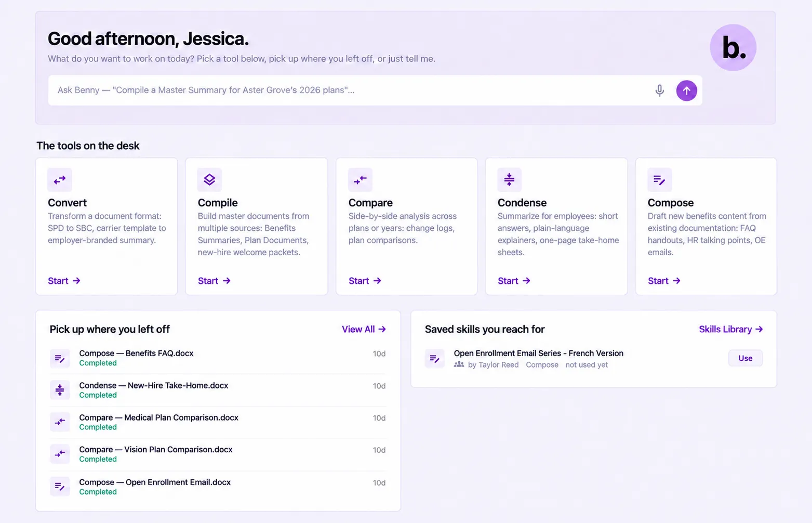Click the icon beside Benefits FAQ.docx
Image resolution: width=812 pixels, height=523 pixels.
60,358
